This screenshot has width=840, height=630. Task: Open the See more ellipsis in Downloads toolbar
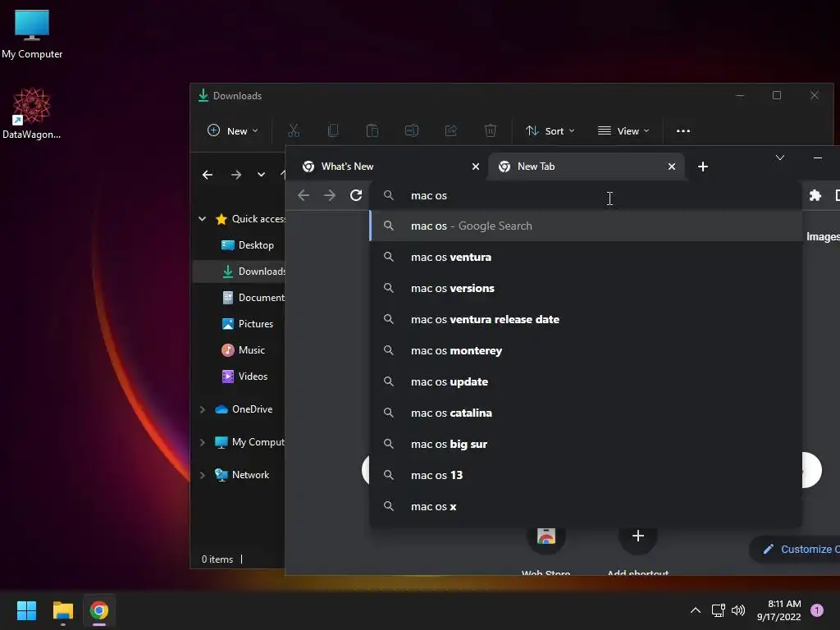pyautogui.click(x=683, y=130)
